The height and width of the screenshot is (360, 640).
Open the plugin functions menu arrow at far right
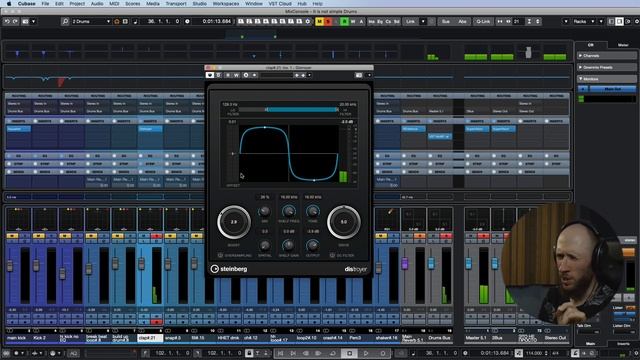pos(369,75)
